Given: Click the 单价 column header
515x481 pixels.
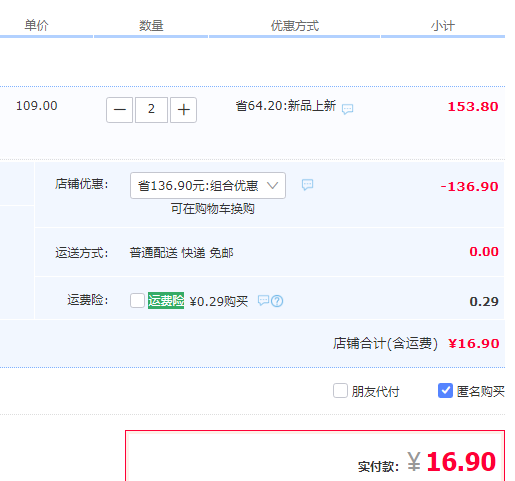Looking at the screenshot, I should pos(37,25).
